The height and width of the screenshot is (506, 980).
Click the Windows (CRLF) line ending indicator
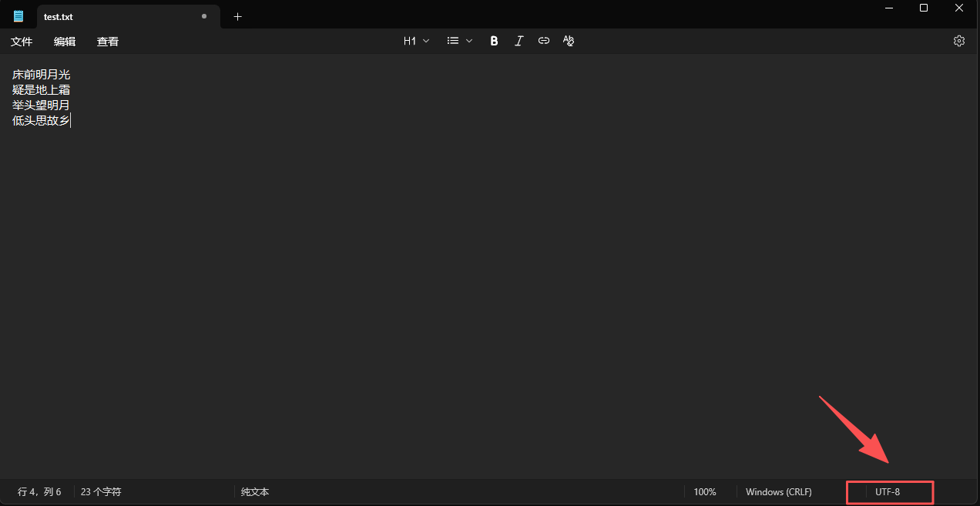(x=779, y=491)
